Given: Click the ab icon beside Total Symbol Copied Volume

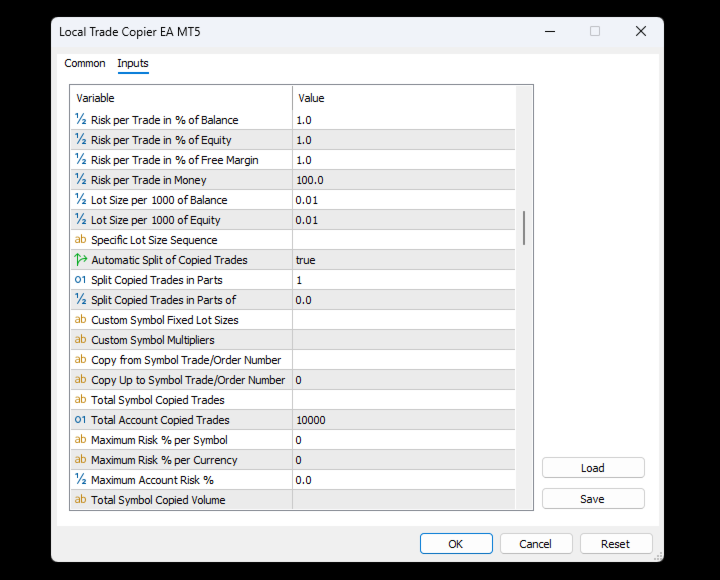Looking at the screenshot, I should (80, 499).
